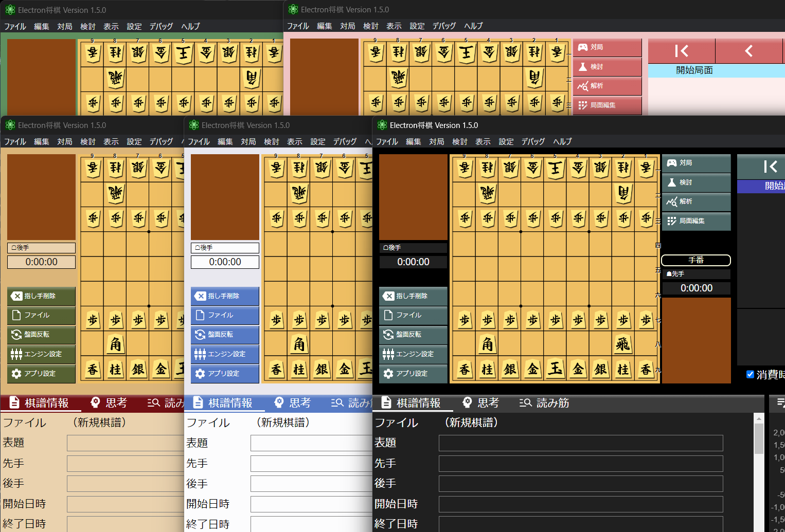Viewport: 785px width, 532px height.
Task: Flip the board with 盤面反転 in the blue window
Action: pyautogui.click(x=225, y=335)
